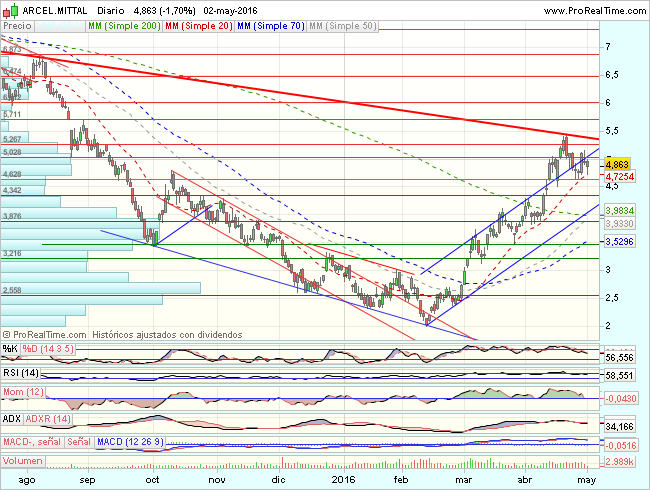
Task: Click the 'sep' month on time axis
Action: [x=87, y=480]
